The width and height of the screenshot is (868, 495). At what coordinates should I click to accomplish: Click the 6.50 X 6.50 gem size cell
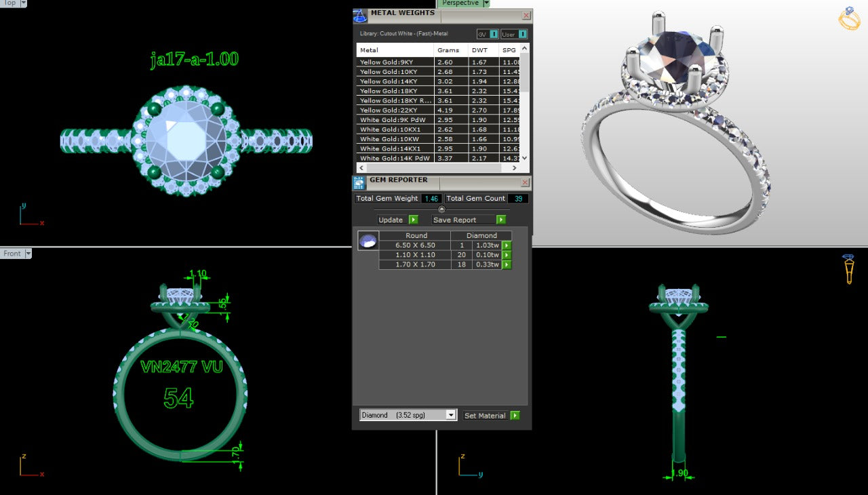pos(415,245)
